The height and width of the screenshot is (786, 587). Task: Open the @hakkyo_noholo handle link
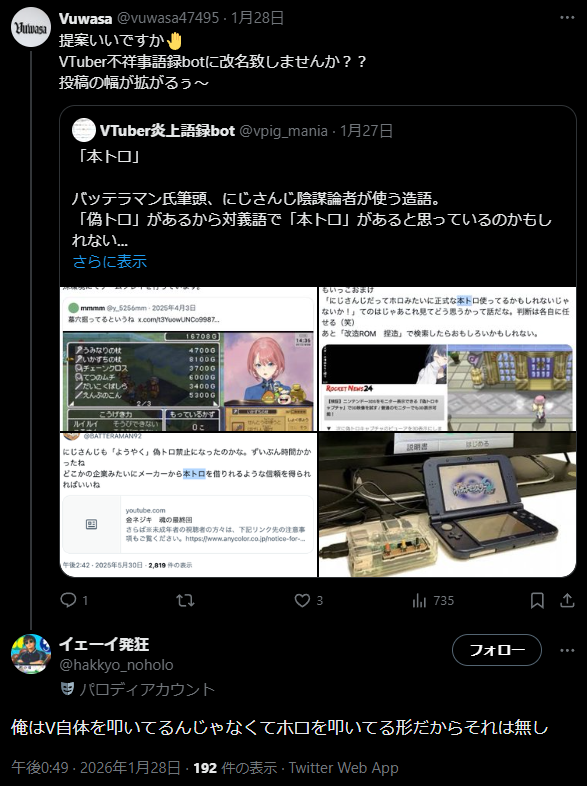[116, 665]
